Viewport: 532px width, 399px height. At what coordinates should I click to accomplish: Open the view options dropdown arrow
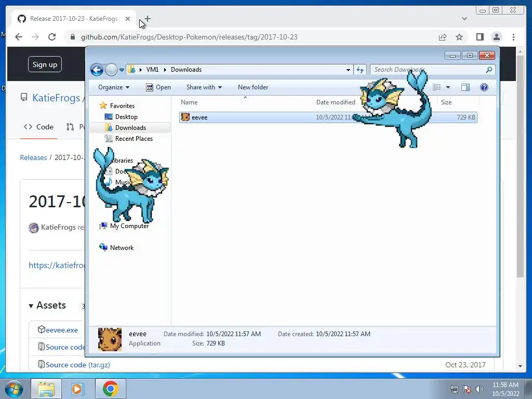tap(448, 87)
